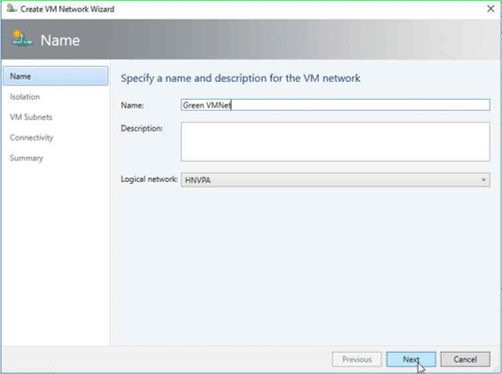
Task: Click the 'Create VM Network Wizard' title text
Action: point(67,9)
